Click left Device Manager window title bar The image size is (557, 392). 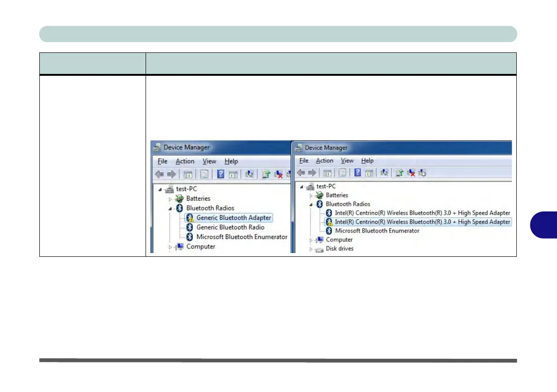220,147
